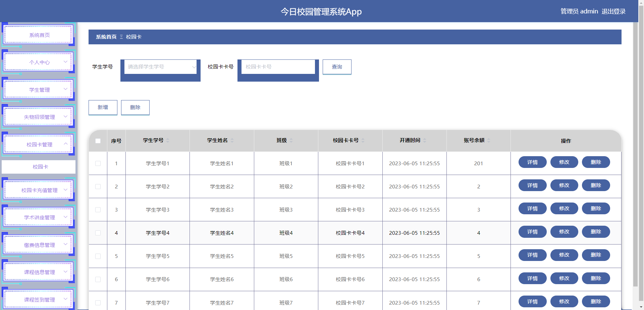644x310 pixels.
Task: Open the 请选择学生学号 dropdown
Action: pos(160,67)
